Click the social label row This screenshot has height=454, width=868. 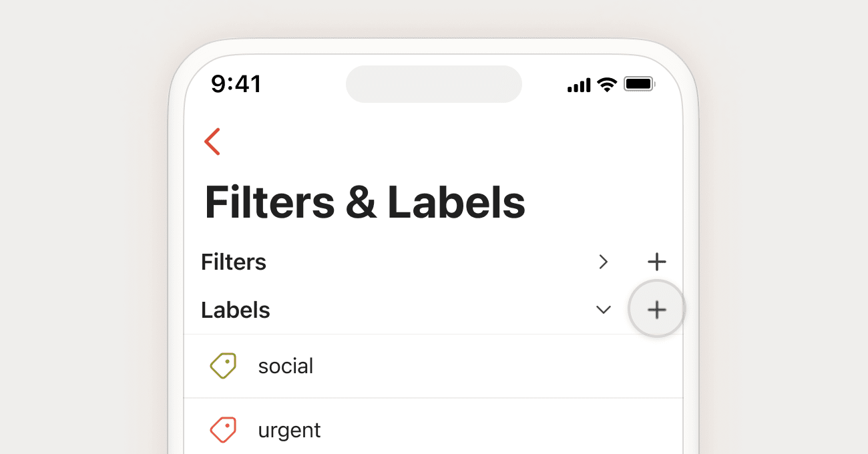pyautogui.click(x=401, y=365)
